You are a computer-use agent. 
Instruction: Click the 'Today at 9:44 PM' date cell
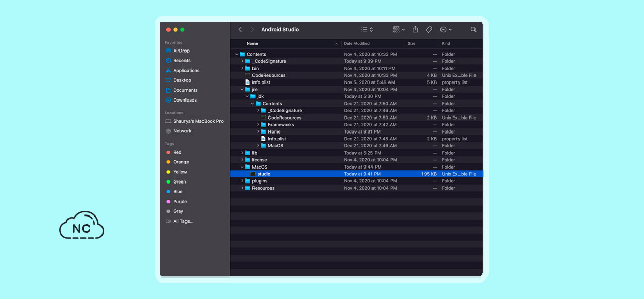pyautogui.click(x=362, y=167)
